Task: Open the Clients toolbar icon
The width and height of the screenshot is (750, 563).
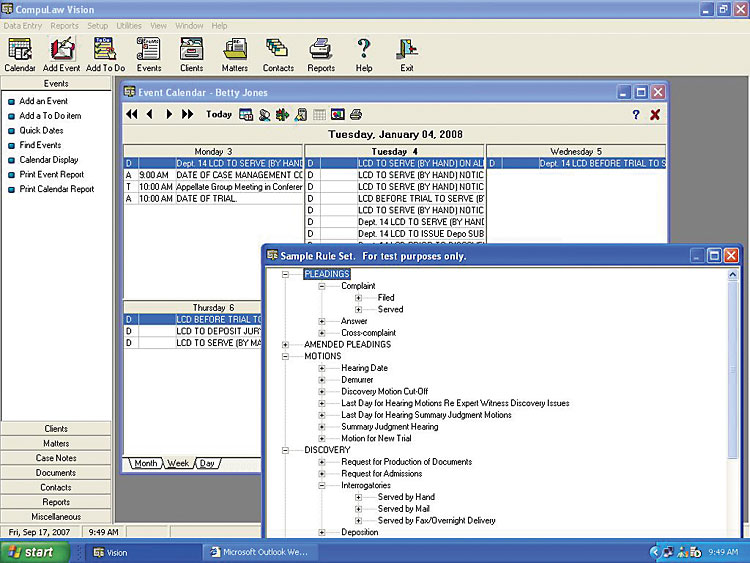Action: (x=191, y=55)
